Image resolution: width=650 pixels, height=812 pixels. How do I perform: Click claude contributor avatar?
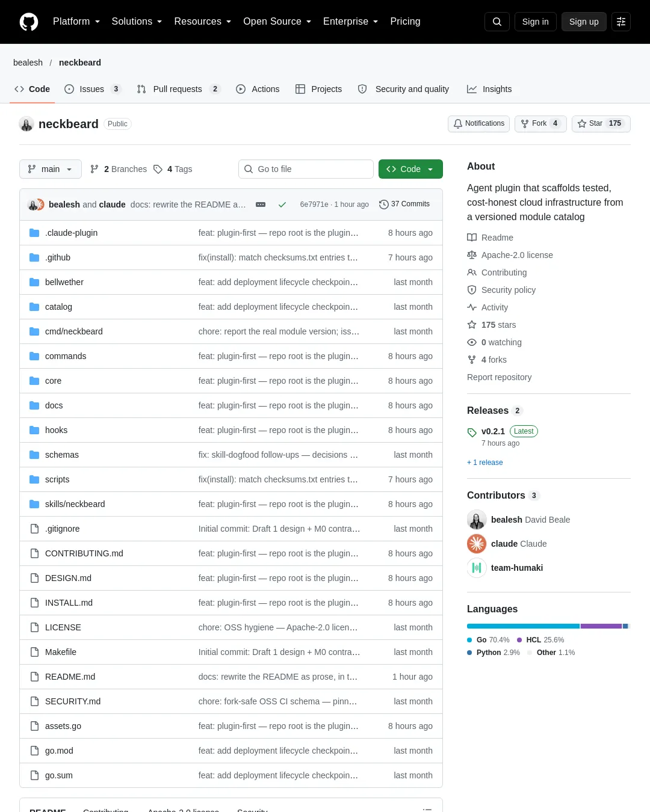point(477,544)
